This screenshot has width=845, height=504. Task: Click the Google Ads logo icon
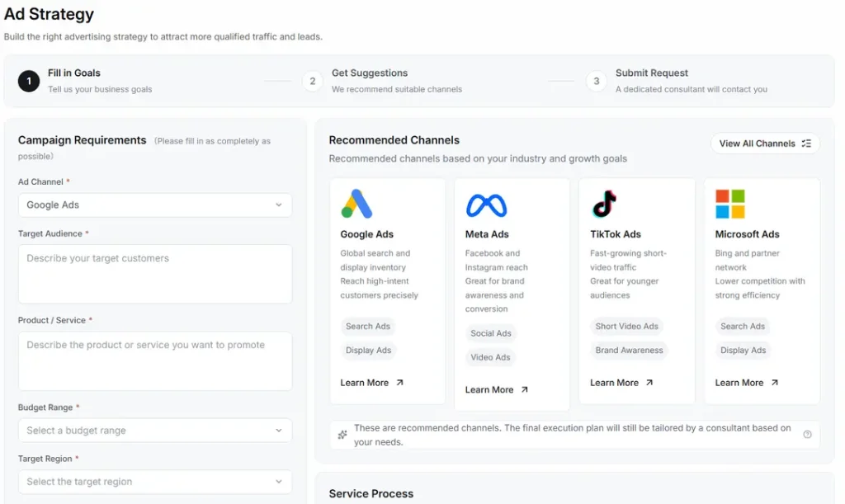tap(356, 204)
